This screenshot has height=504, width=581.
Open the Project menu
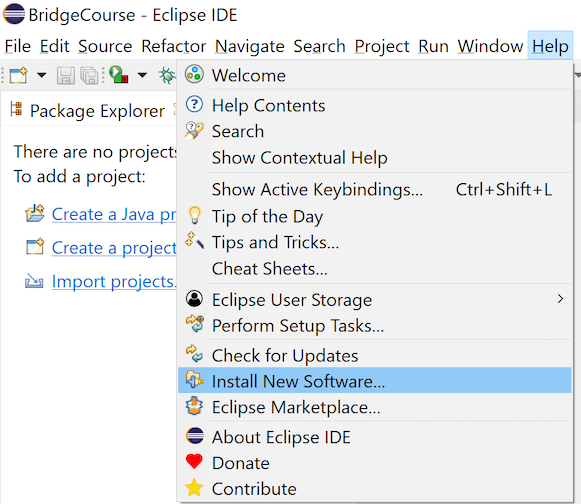(382, 46)
